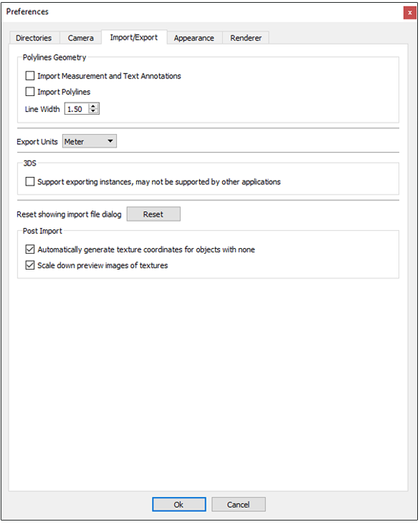Click the Line Width value field
This screenshot has height=524, width=420.
76,109
